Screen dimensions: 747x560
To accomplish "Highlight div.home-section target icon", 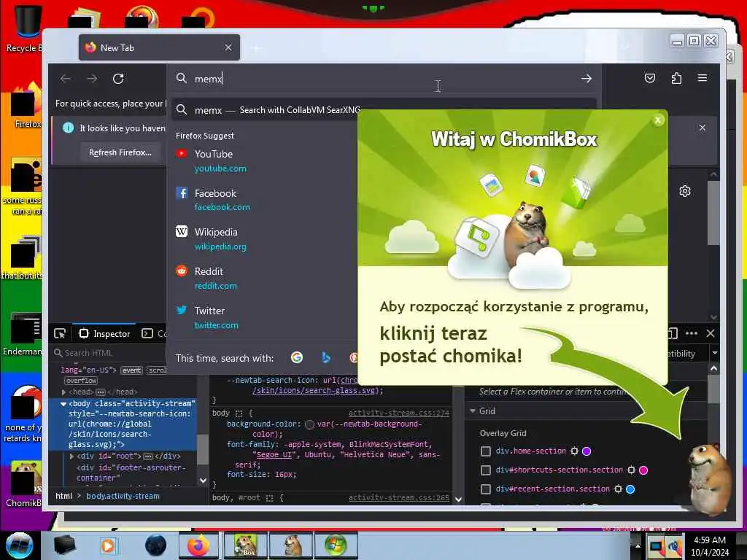I will (x=575, y=451).
